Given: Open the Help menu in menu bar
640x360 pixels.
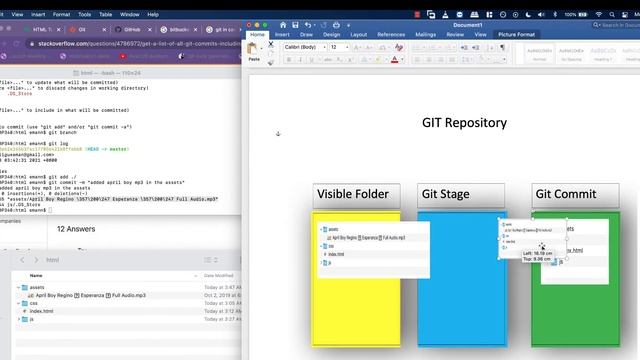Looking at the screenshot, I should click(153, 15).
